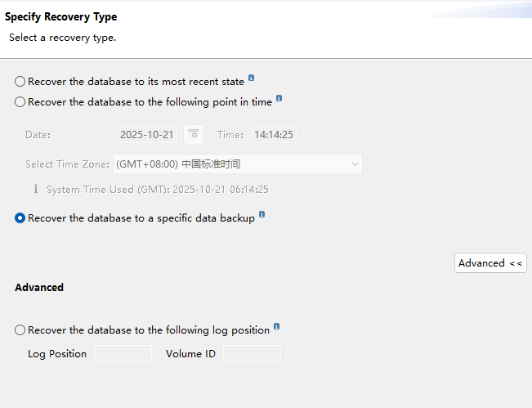Screen dimensions: 532x408
Task: Click info icon next to log position option
Action: [277, 327]
